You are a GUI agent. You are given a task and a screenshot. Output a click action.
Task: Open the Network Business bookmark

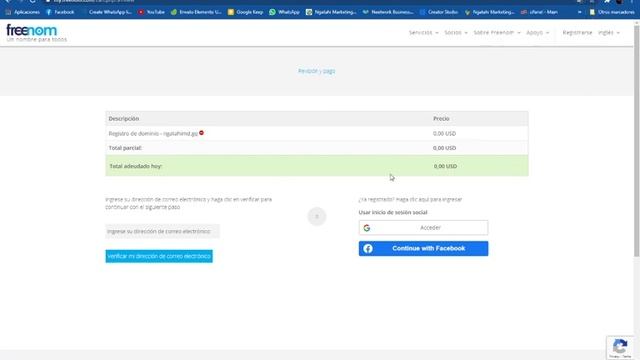[388, 12]
